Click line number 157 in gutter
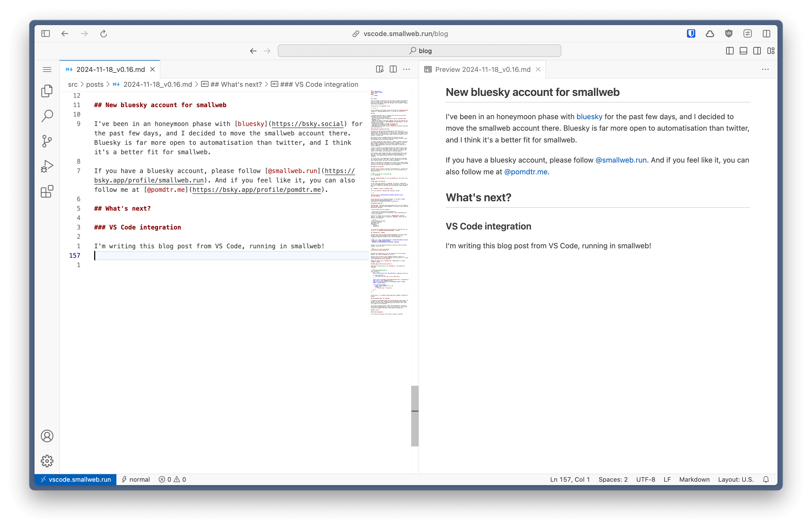Viewport: 812px width, 529px height. 75,255
